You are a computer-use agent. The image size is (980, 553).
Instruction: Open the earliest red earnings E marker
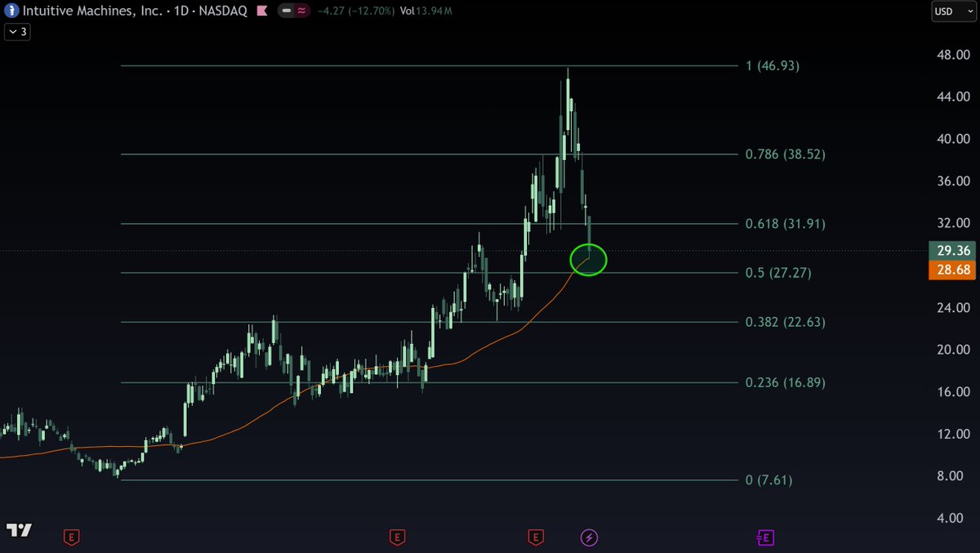pyautogui.click(x=72, y=537)
